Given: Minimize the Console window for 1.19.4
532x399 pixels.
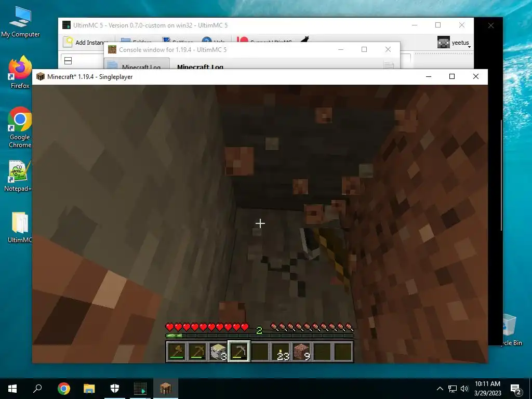Looking at the screenshot, I should tap(341, 49).
